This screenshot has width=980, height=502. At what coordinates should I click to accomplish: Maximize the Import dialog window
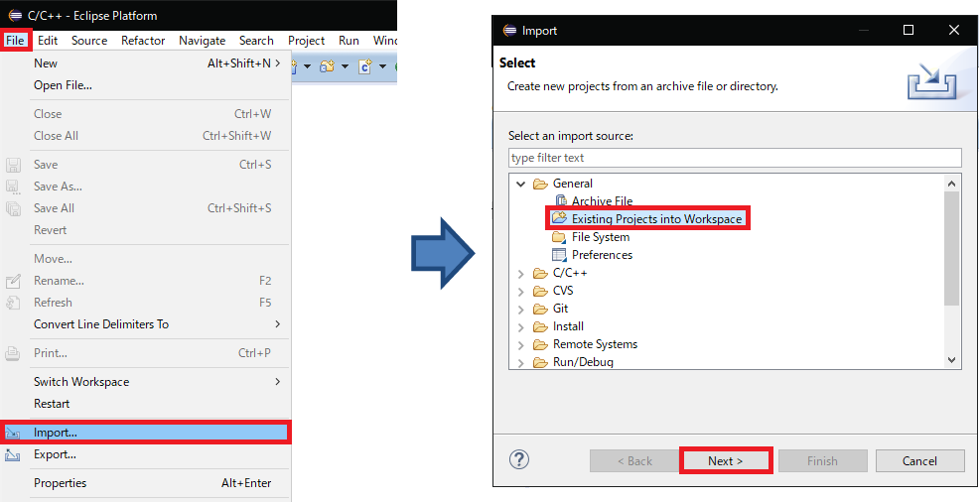coord(909,30)
